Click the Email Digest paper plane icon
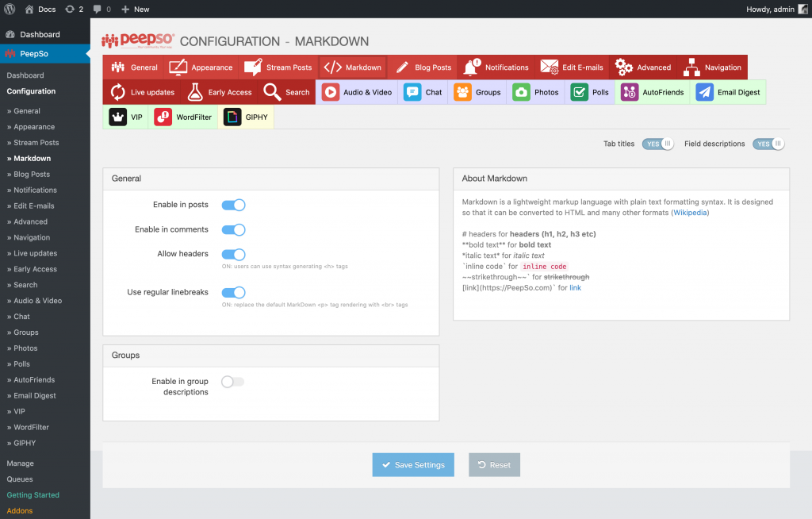Image resolution: width=812 pixels, height=519 pixels. click(x=704, y=92)
